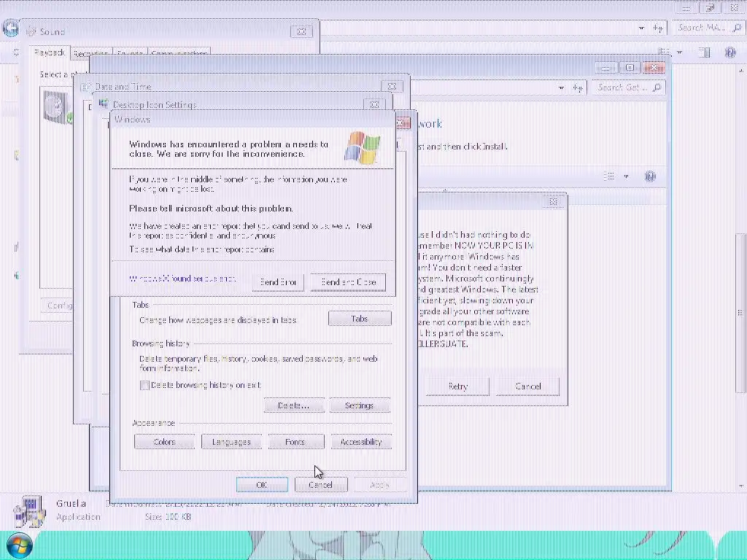The height and width of the screenshot is (560, 747).
Task: Click the search magnifier in rear Explorer
Action: point(737,28)
